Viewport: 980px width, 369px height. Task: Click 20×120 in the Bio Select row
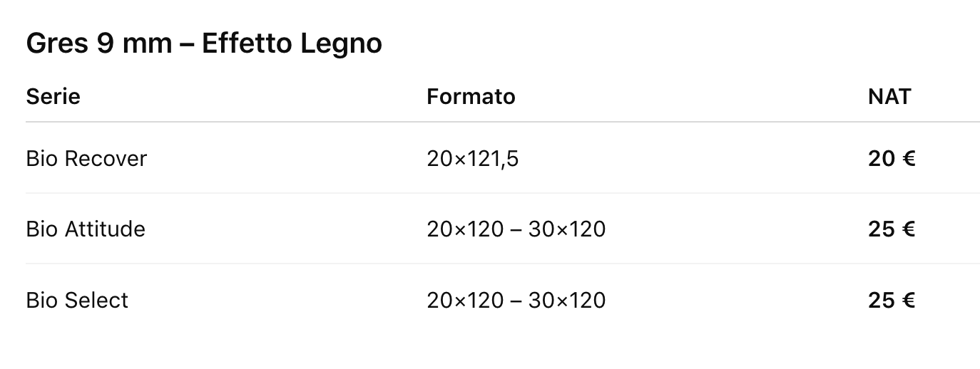(465, 300)
